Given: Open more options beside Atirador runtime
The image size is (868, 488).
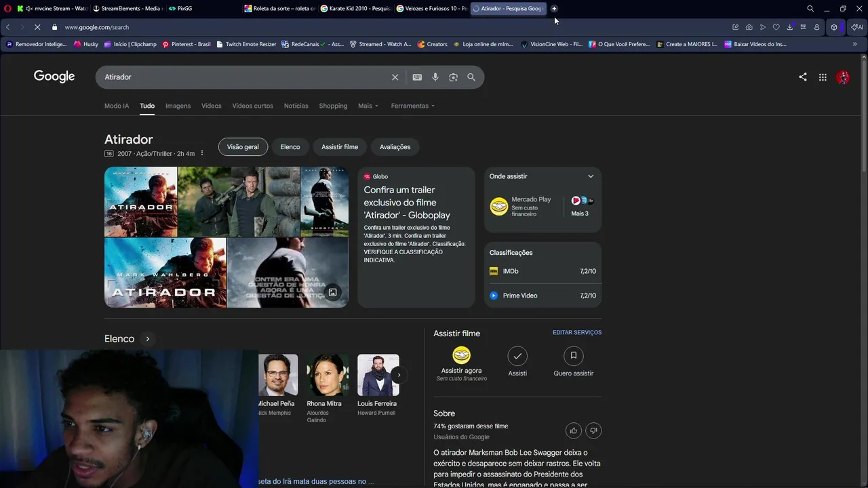Looking at the screenshot, I should coord(201,154).
